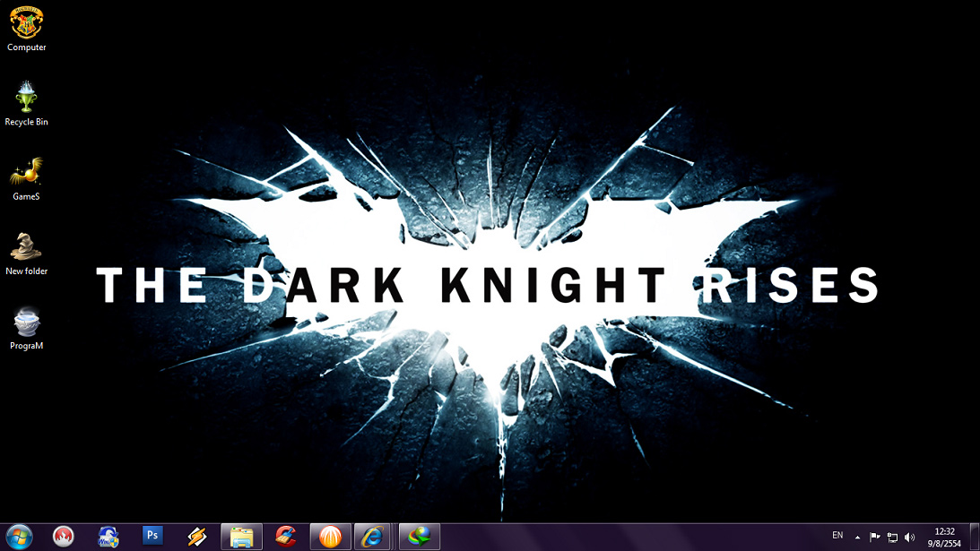
Task: Click the Show desktop button
Action: pos(975,538)
